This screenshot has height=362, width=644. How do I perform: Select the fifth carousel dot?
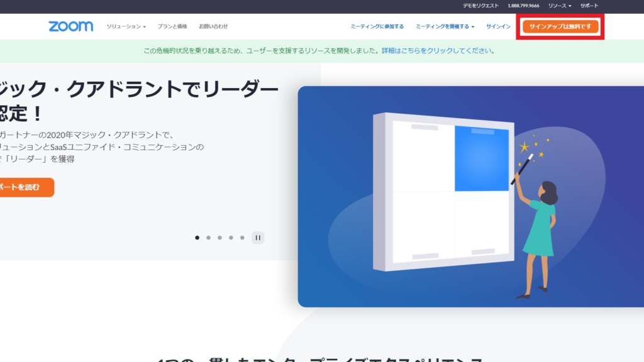[242, 238]
